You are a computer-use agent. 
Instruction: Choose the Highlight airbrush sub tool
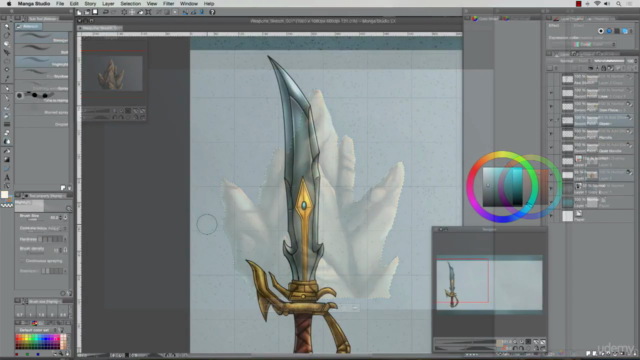[x=42, y=62]
